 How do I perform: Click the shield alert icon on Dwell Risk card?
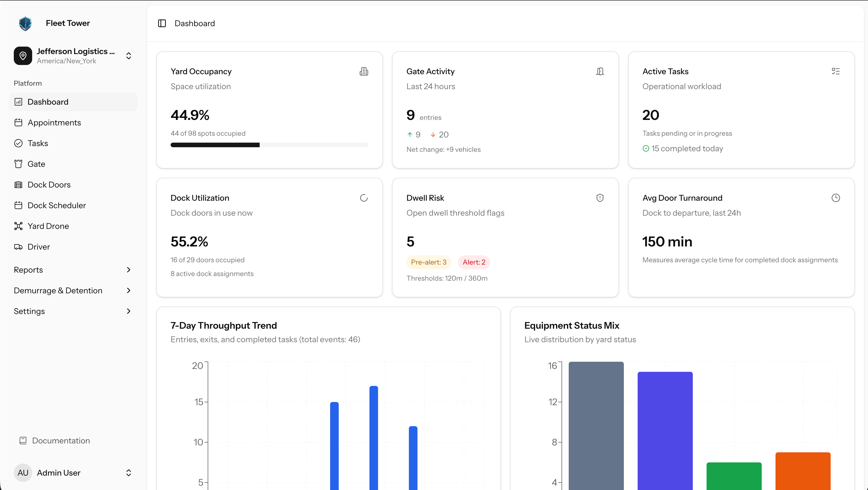click(x=600, y=198)
